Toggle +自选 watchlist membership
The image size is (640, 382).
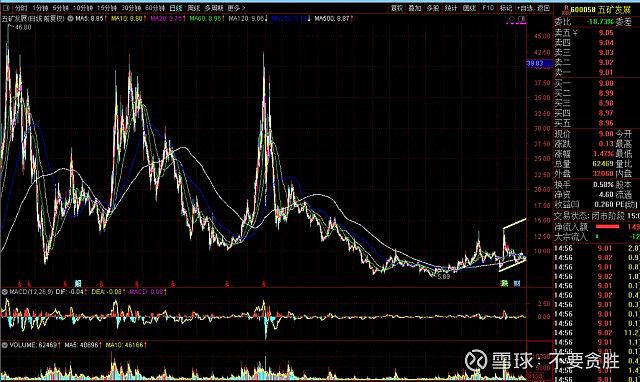[524, 8]
